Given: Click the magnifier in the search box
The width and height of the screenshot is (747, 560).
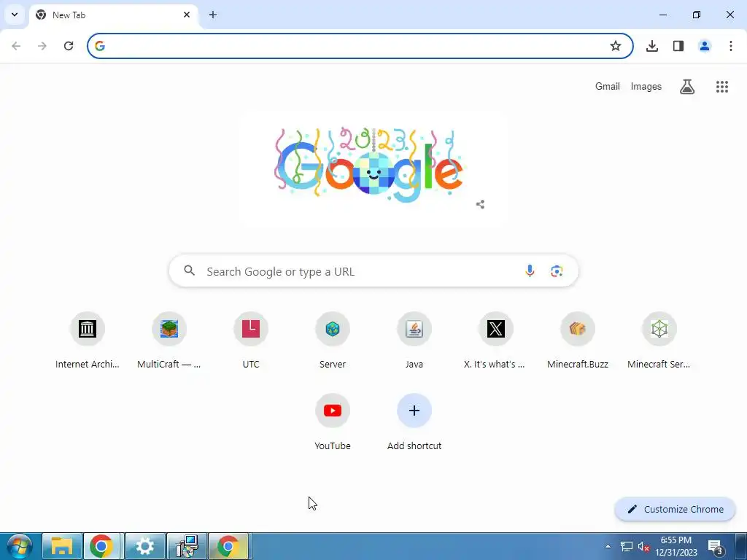Looking at the screenshot, I should click(190, 271).
